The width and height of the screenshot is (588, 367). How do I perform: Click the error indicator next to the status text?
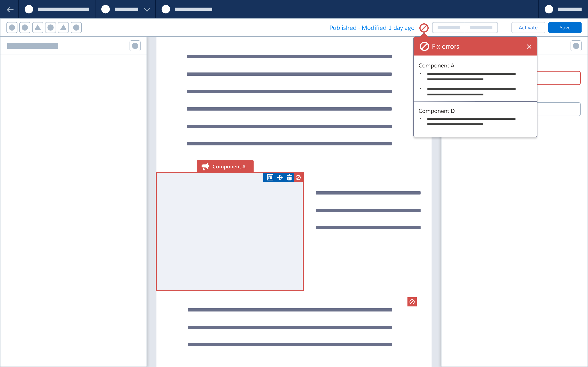pos(424,28)
